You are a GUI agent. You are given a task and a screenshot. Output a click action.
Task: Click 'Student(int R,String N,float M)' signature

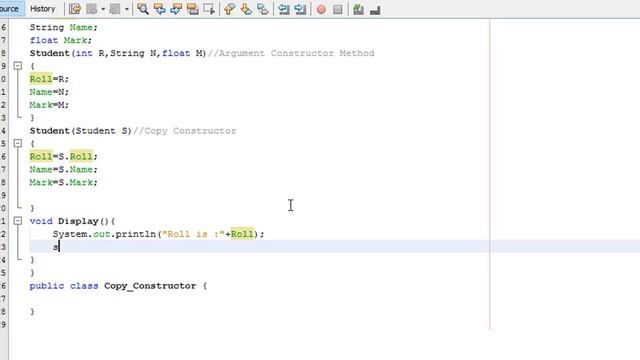point(118,53)
